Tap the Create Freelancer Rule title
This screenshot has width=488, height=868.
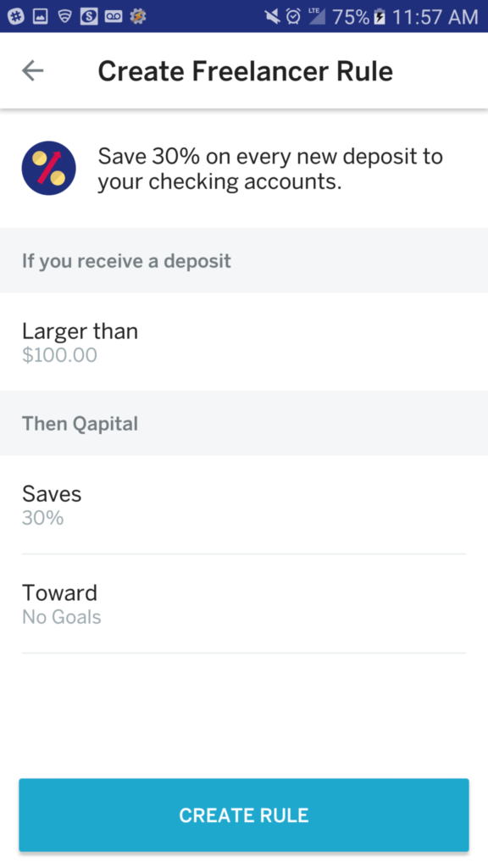(x=245, y=71)
